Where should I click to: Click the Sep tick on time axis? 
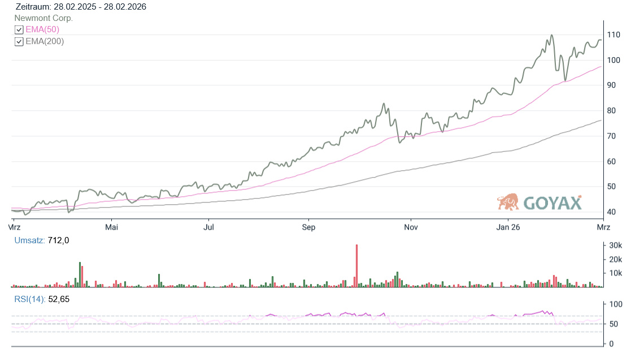[x=308, y=227]
